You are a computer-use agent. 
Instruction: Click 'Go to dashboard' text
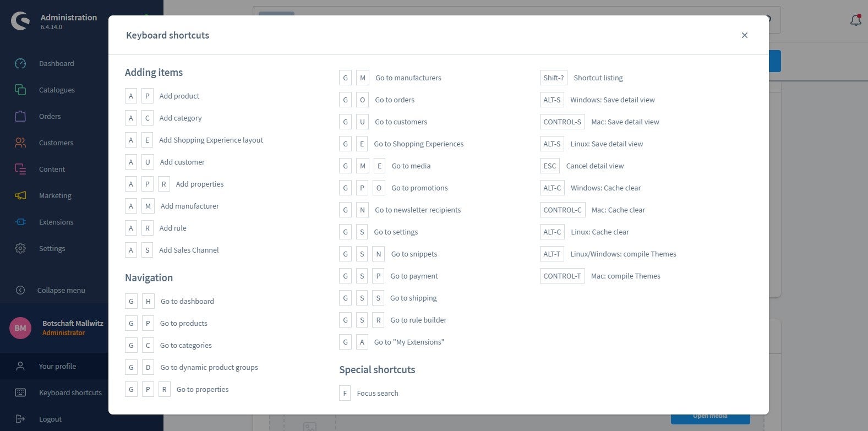187,301
